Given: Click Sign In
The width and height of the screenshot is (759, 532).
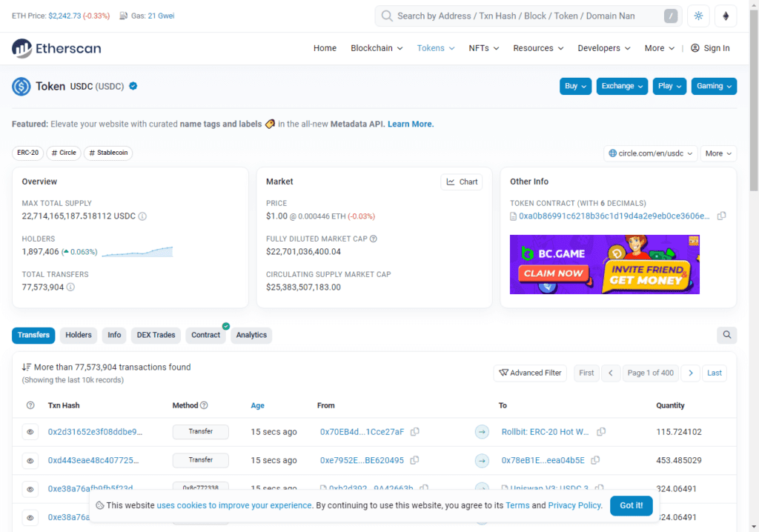Looking at the screenshot, I should tap(710, 48).
